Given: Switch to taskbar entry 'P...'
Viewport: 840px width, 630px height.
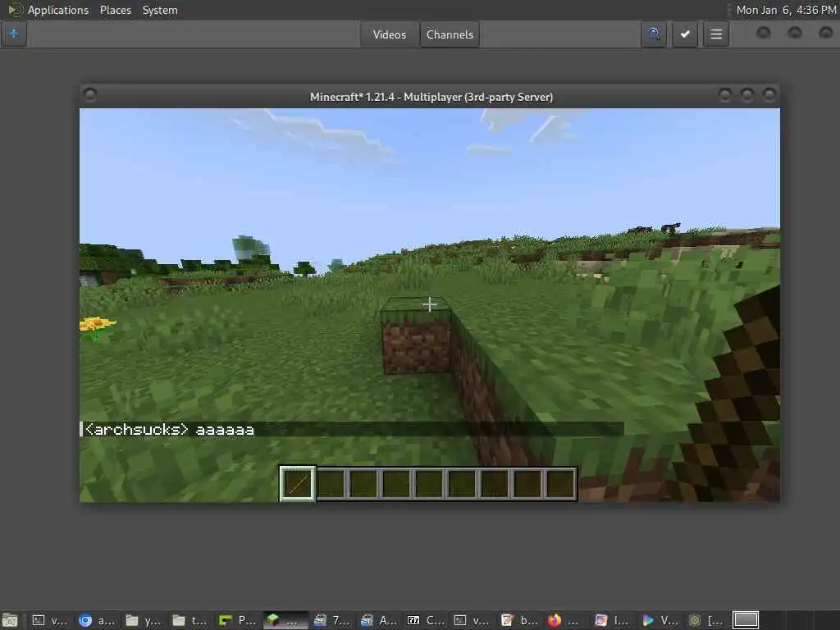Looking at the screenshot, I should (x=237, y=620).
